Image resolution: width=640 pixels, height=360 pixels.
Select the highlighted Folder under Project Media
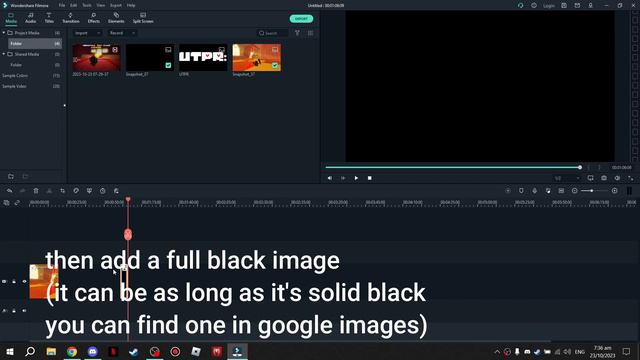[x=35, y=43]
